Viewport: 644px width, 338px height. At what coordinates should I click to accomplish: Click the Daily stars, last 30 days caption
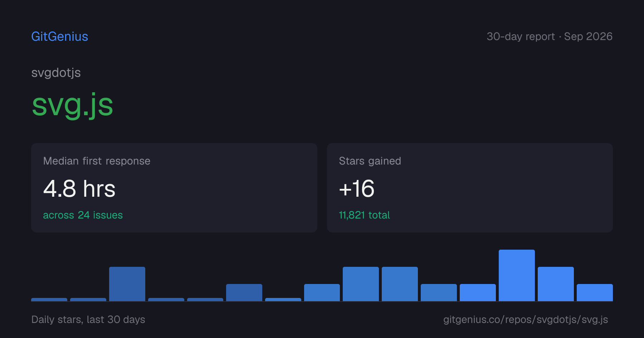(88, 319)
